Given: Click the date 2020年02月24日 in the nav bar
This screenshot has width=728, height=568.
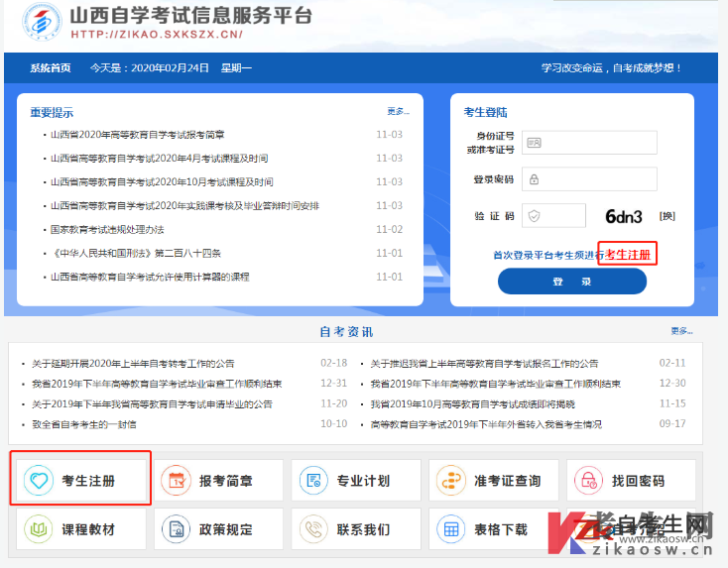Looking at the screenshot, I should click(170, 68).
